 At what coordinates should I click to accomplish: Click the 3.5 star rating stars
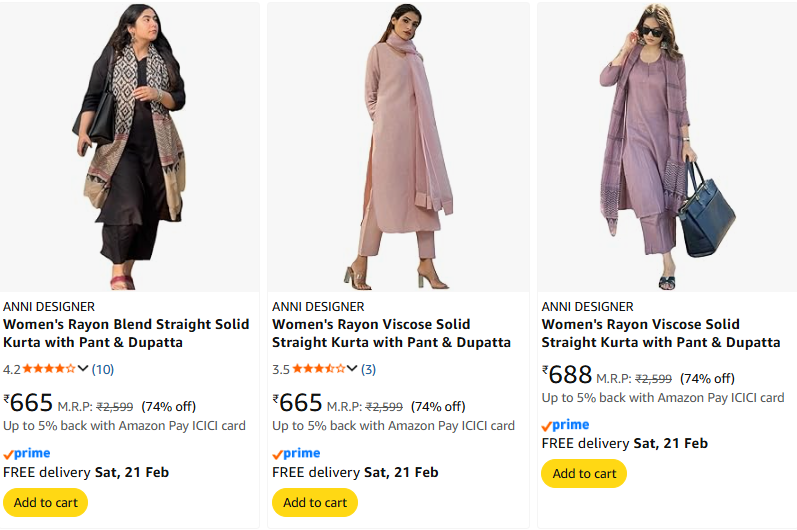318,369
